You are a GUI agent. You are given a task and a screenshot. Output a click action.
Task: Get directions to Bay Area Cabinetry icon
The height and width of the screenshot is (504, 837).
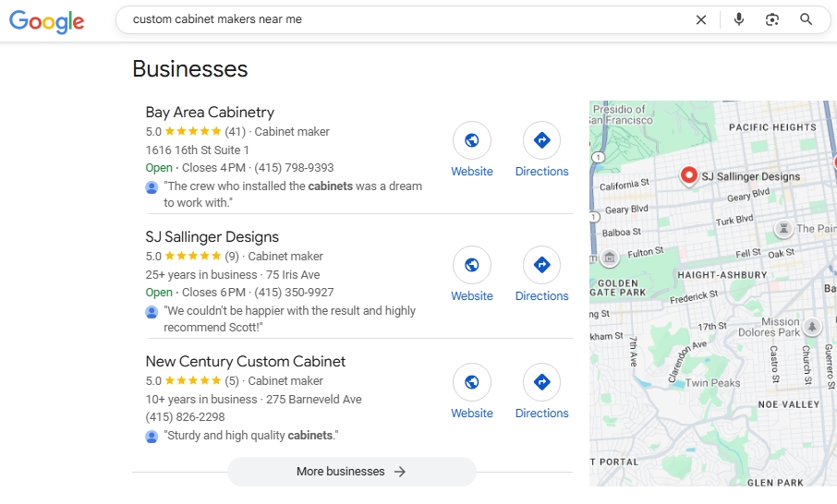pos(541,140)
